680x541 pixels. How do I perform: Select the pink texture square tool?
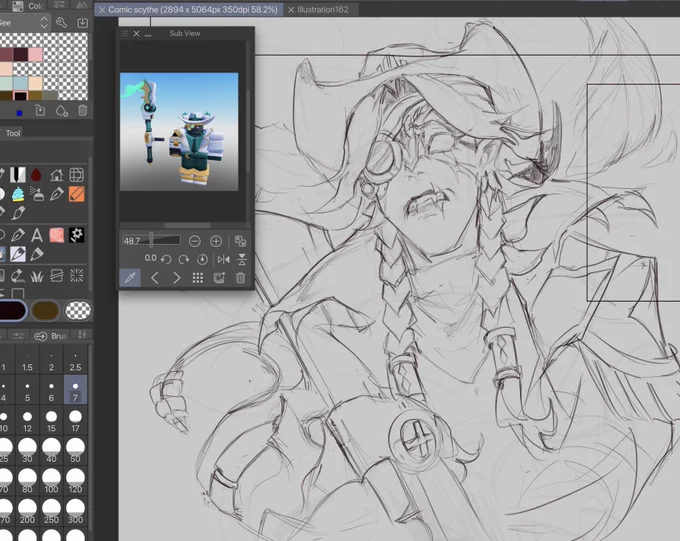(57, 235)
